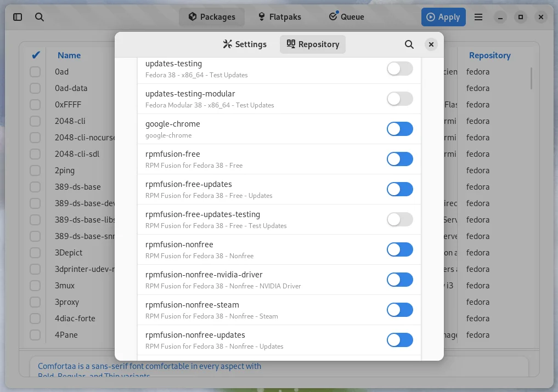Enable the updates-testing-modular repository switch
Screen dimensions: 558x392
tap(399, 99)
